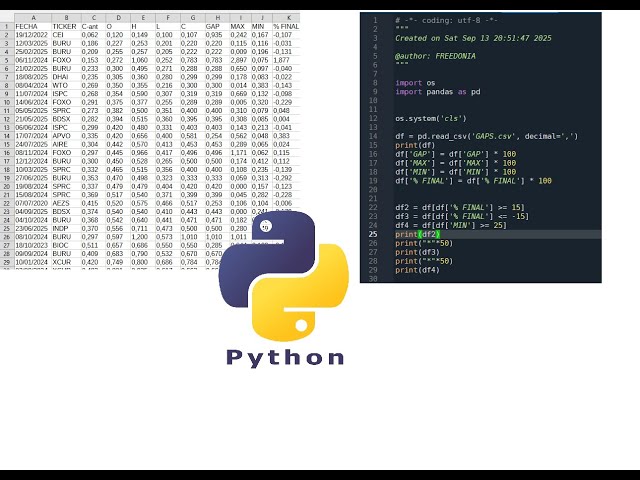Select spreadsheet row header 5

click(7, 60)
